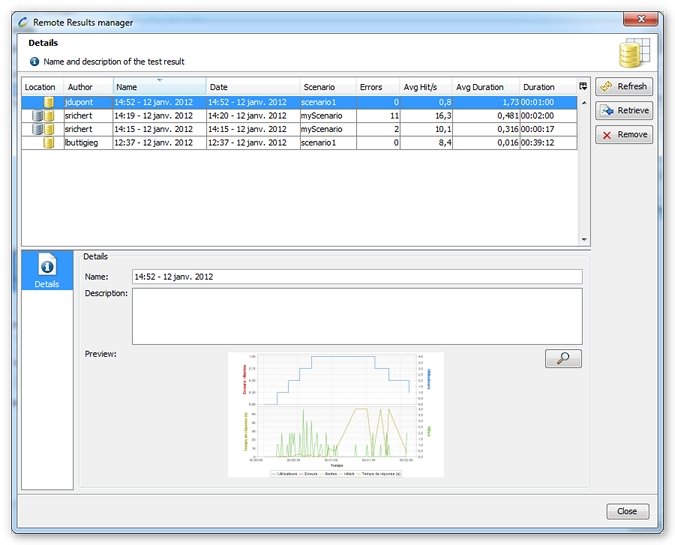Click the Retrieve button
This screenshot has height=545, width=675.
[x=624, y=111]
